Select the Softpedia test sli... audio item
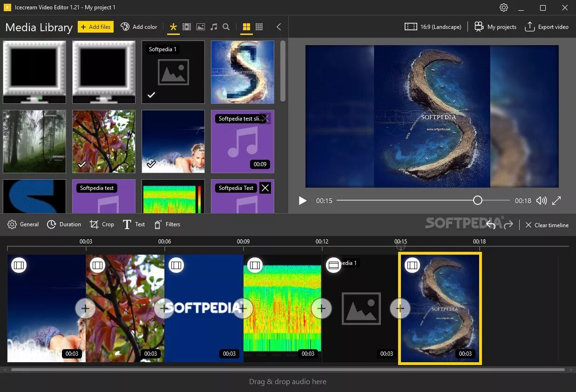 243,142
